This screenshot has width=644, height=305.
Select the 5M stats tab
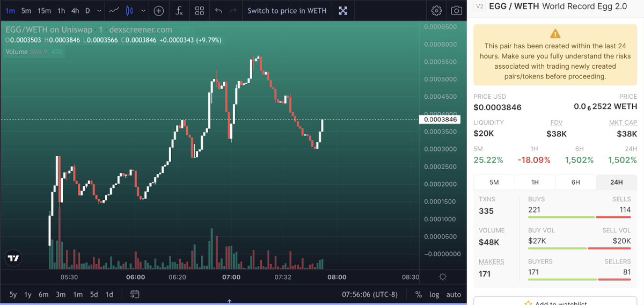pyautogui.click(x=494, y=182)
